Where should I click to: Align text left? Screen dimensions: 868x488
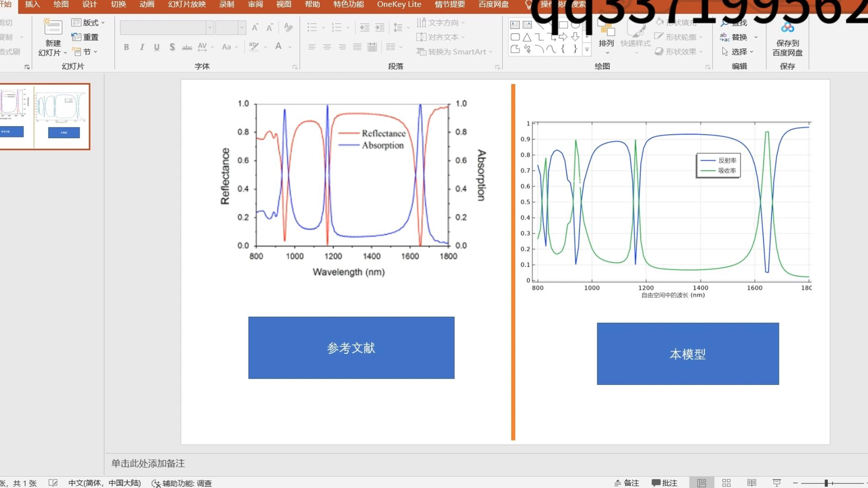pos(312,47)
